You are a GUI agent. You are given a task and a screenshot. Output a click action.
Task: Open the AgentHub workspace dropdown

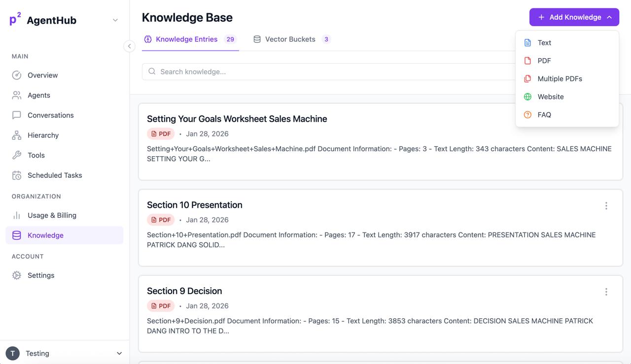(x=115, y=20)
